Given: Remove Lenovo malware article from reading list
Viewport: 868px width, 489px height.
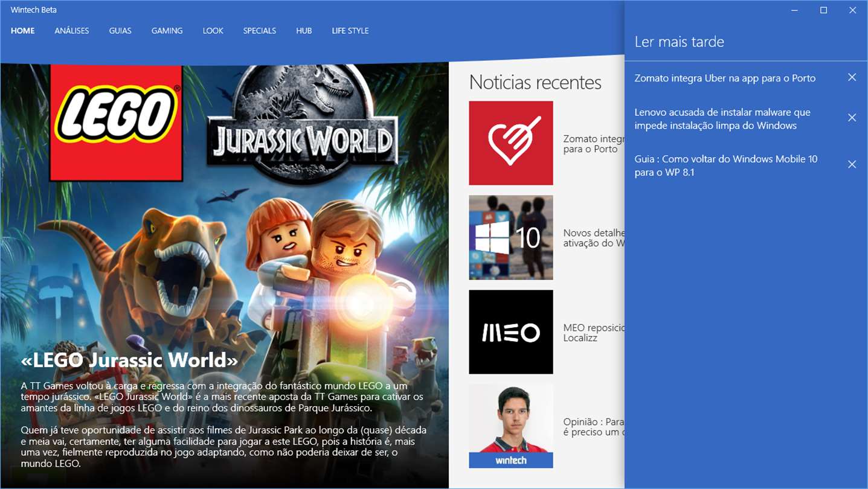Looking at the screenshot, I should point(852,118).
